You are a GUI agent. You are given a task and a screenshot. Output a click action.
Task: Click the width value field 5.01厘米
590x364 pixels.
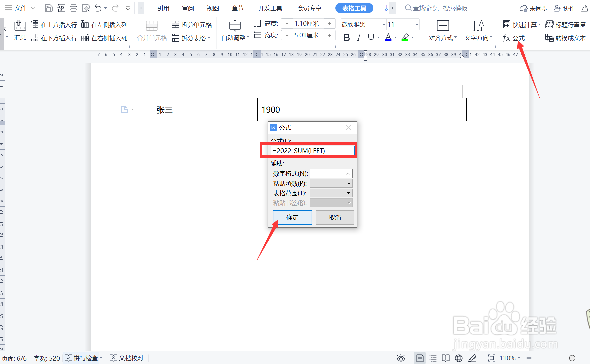pos(308,35)
